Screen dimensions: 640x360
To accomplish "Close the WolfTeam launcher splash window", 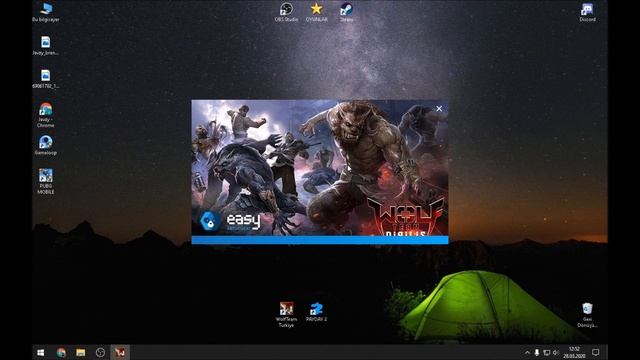I will click(439, 109).
